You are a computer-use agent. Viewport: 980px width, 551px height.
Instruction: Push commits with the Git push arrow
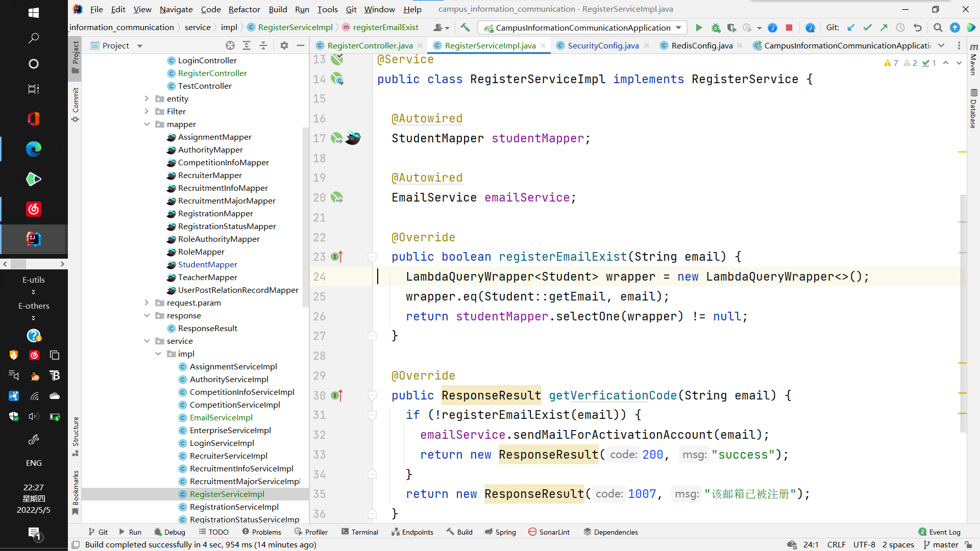[x=884, y=28]
